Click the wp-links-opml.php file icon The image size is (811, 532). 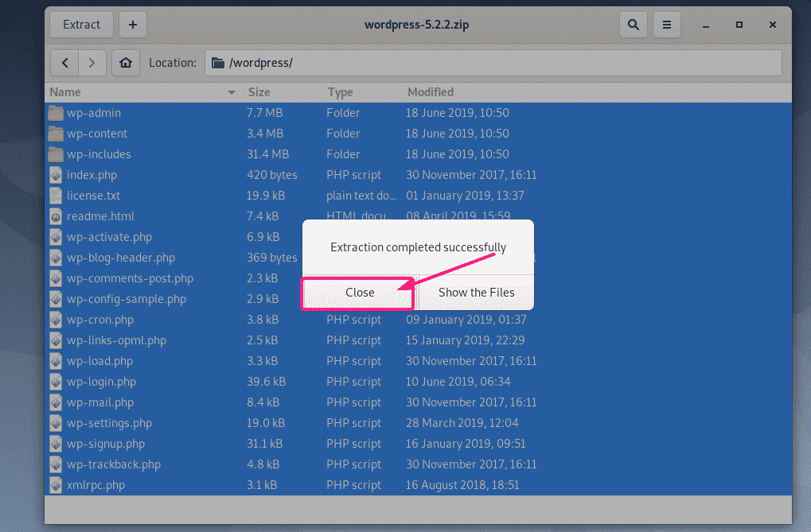point(56,340)
